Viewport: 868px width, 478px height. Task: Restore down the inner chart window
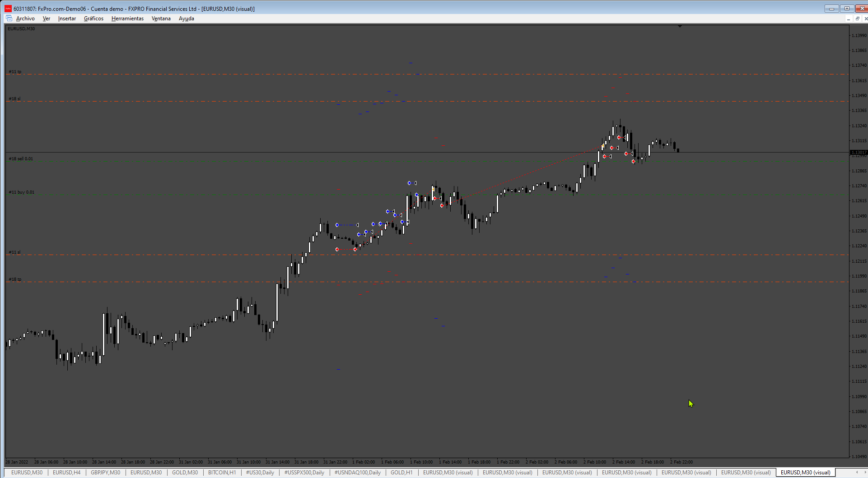(x=857, y=19)
